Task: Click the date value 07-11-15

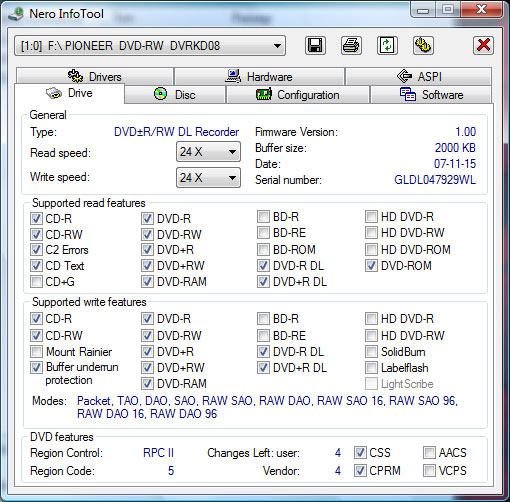Action: [455, 164]
